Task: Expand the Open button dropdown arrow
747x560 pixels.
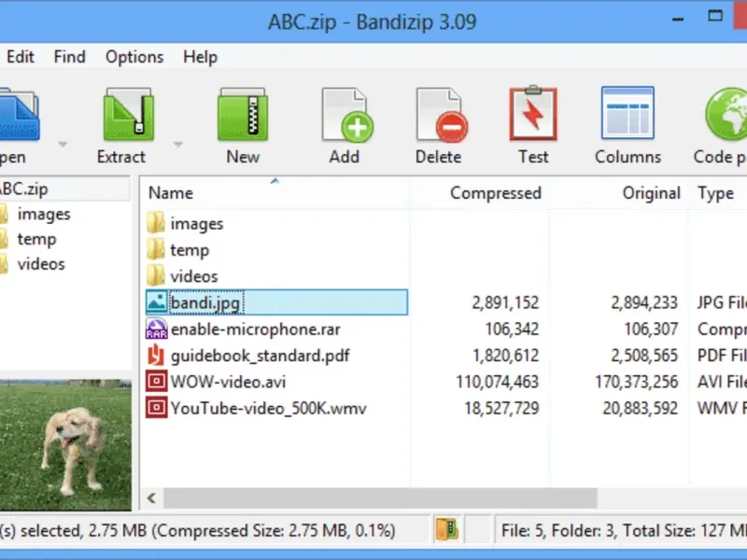Action: point(63,144)
